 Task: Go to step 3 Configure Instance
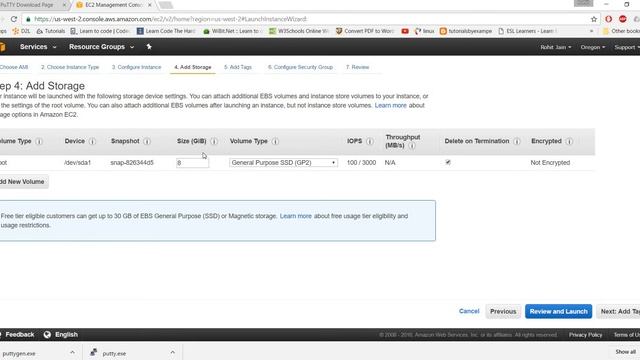[x=136, y=67]
